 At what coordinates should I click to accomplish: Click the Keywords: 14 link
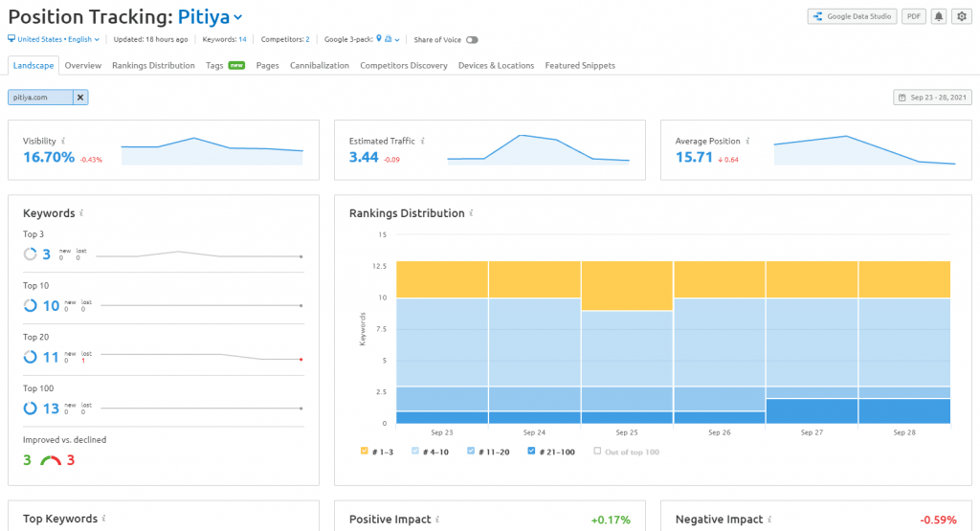point(224,39)
